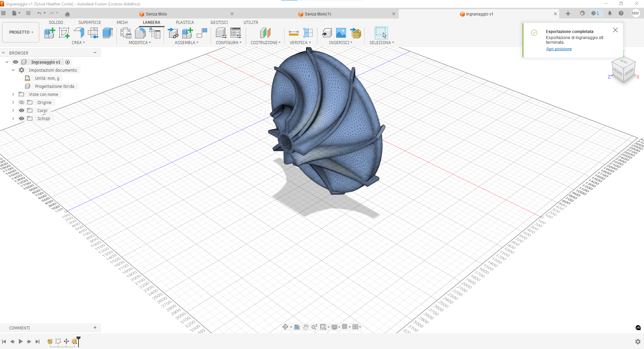Expand the Corpi tree node
Viewport: 644px width, 349px height.
point(13,110)
